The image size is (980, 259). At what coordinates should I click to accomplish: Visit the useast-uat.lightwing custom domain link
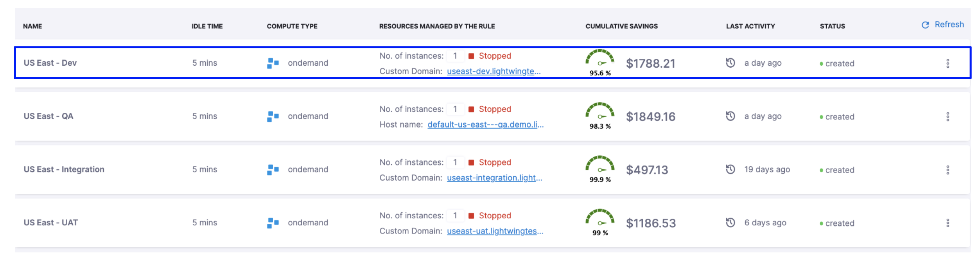click(x=495, y=231)
